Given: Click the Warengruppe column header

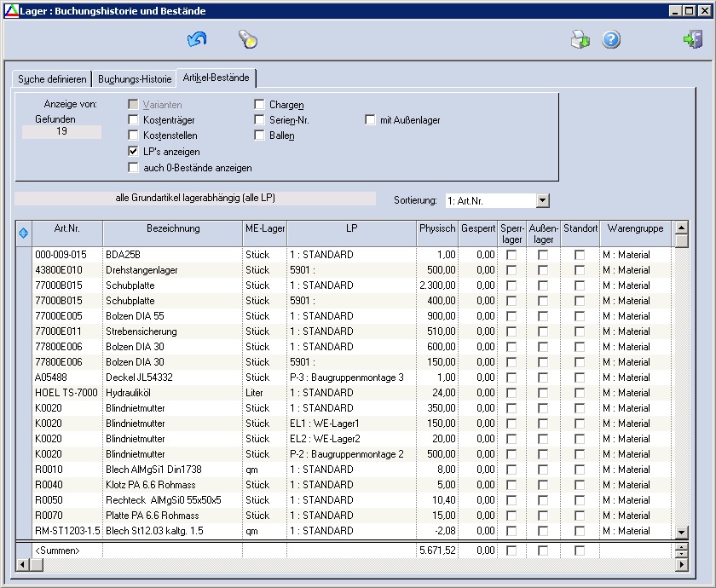Looking at the screenshot, I should [x=635, y=228].
